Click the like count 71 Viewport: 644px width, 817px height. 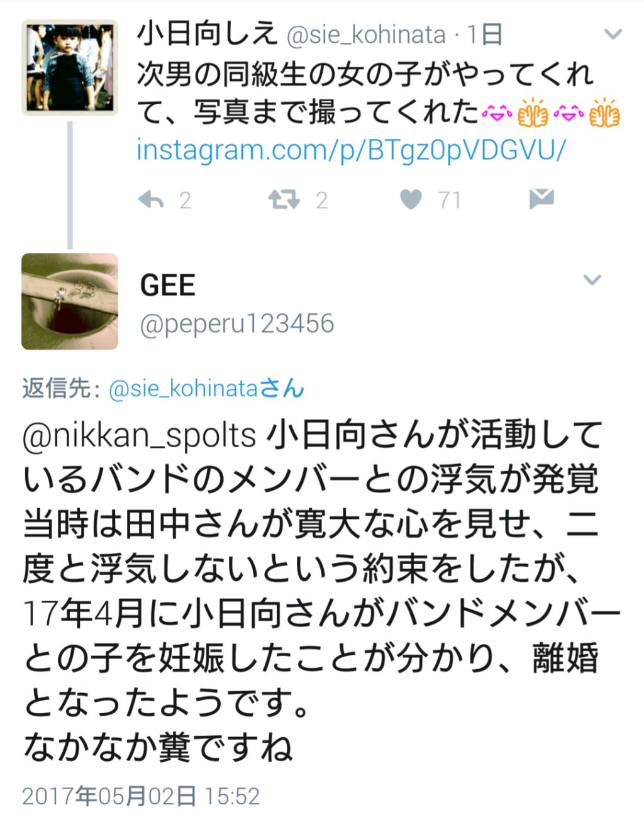pos(450,201)
